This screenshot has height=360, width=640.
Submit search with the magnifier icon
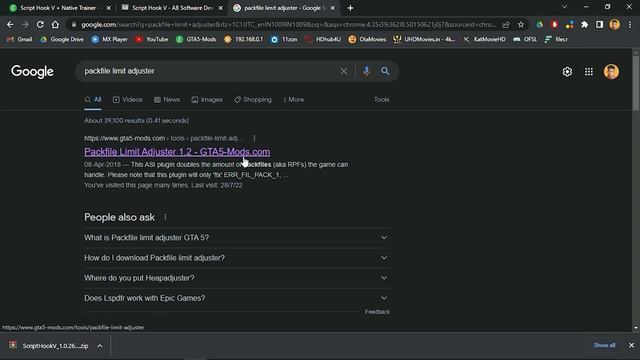tap(385, 71)
